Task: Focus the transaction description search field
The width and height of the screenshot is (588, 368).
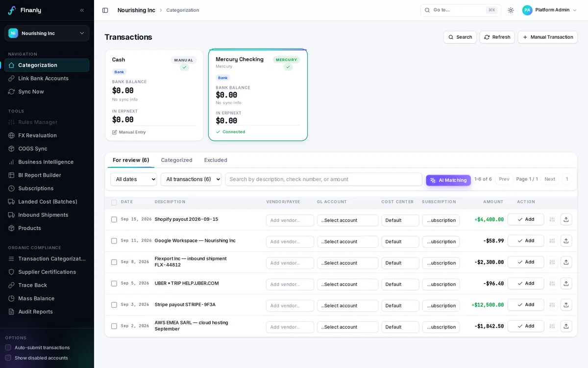Action: point(323,180)
